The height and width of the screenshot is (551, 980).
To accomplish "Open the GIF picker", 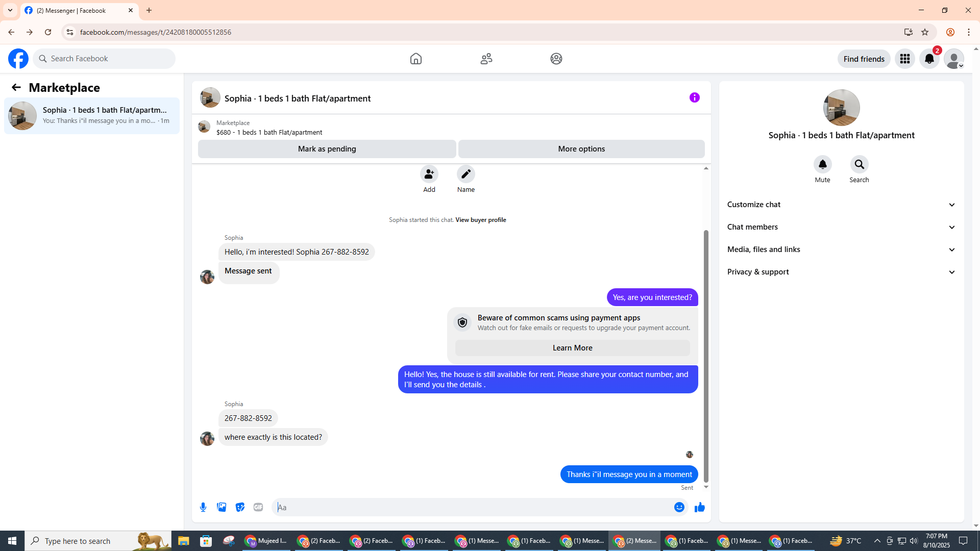I will 258,507.
